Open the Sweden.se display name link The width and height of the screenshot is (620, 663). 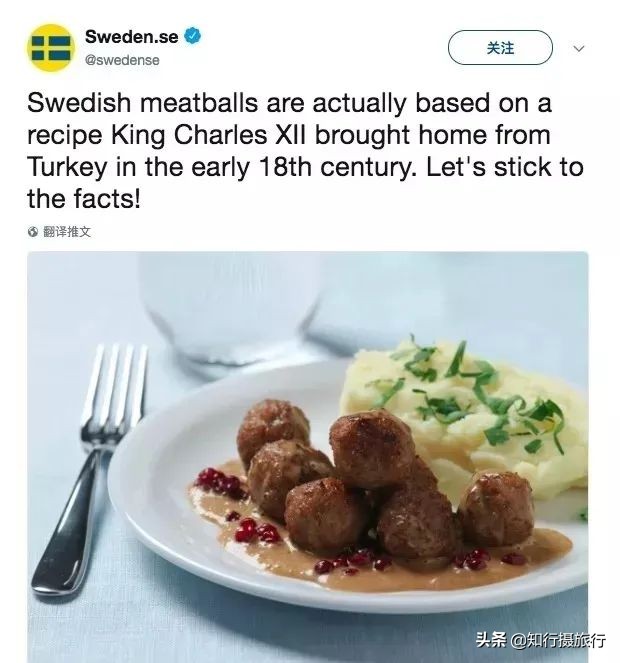coord(131,37)
